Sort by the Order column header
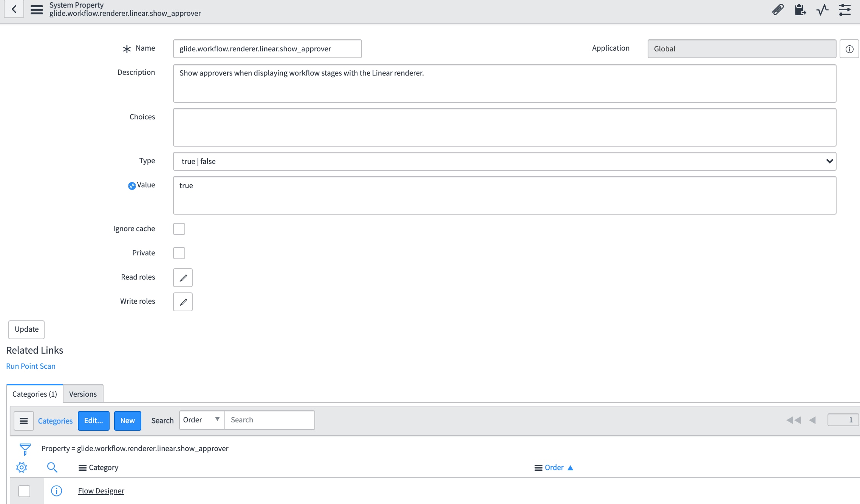 (554, 468)
